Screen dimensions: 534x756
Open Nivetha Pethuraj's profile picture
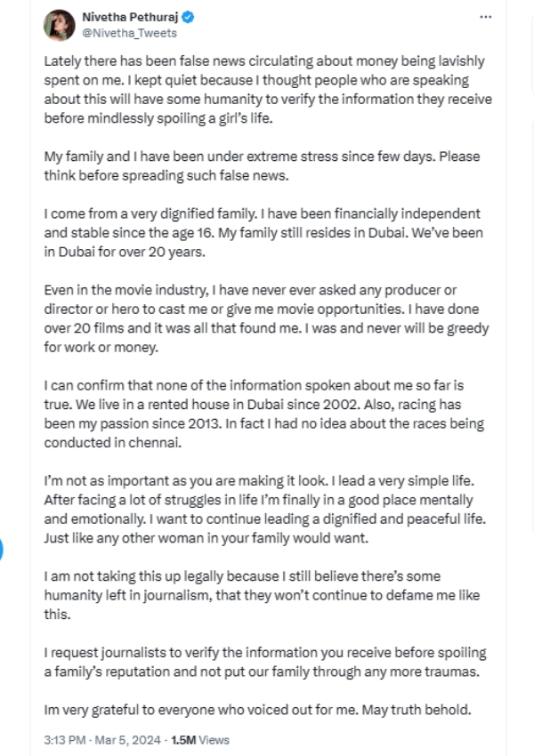click(x=61, y=24)
